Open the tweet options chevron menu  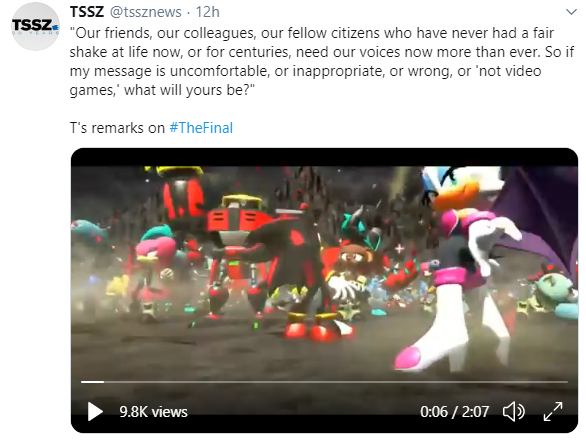pos(571,12)
